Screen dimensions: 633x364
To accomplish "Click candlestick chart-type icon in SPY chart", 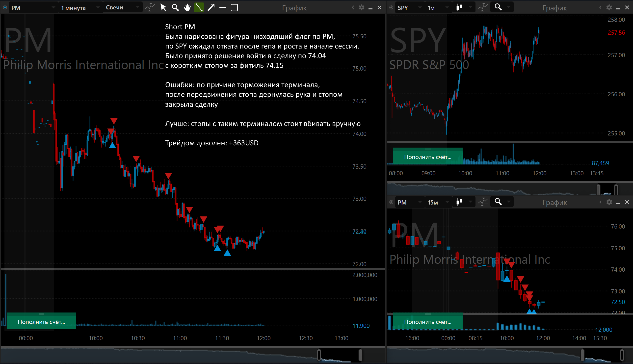I will 459,7.
